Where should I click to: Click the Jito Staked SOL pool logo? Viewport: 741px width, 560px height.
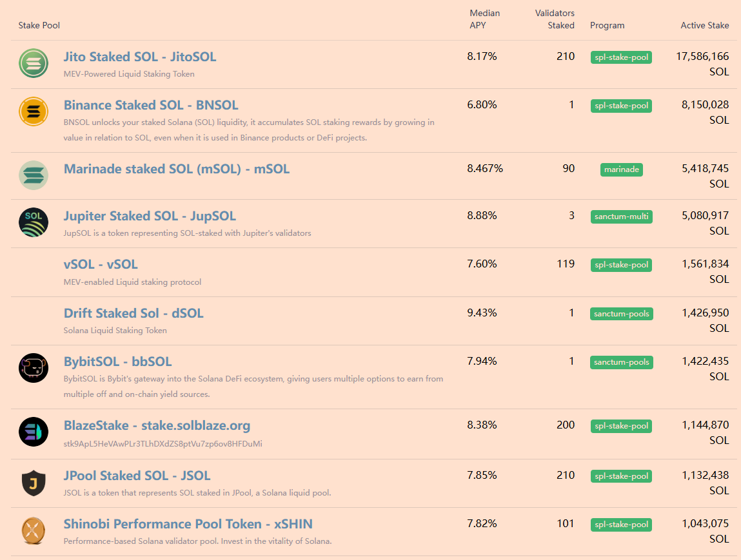click(x=34, y=63)
